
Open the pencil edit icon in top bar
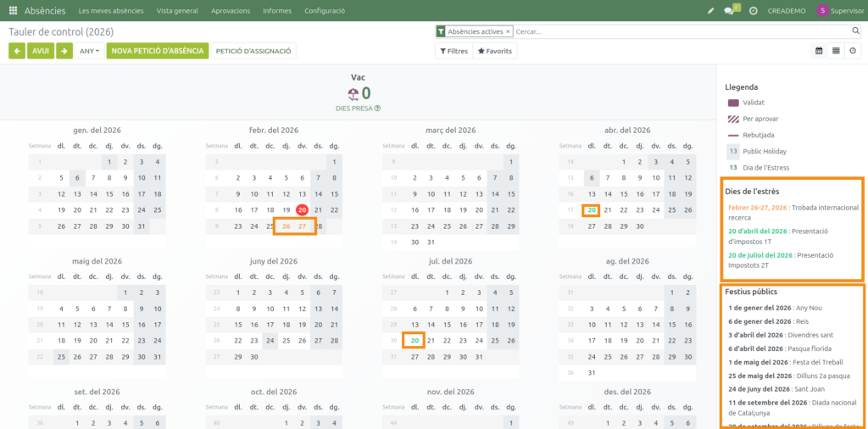(710, 11)
